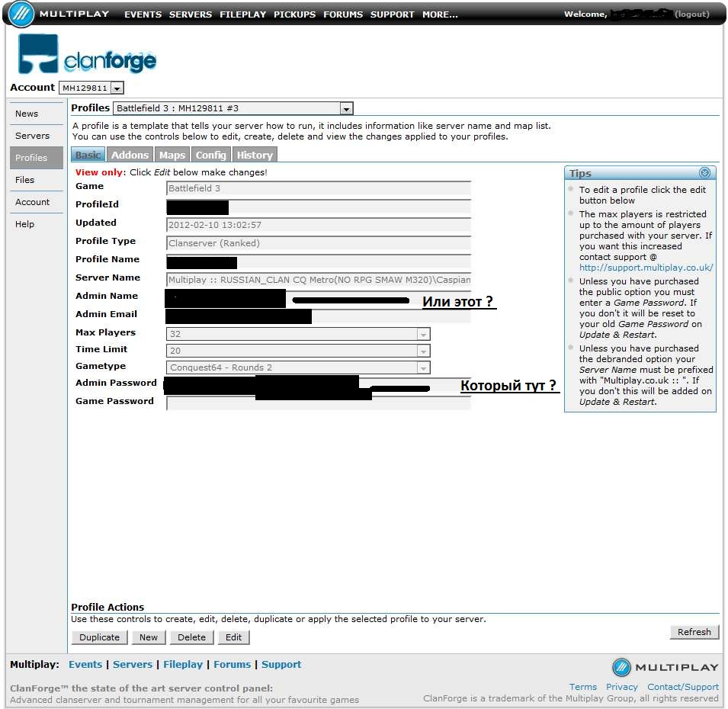Click the New profile button
Viewport: 728px width, 709px height.
point(149,637)
